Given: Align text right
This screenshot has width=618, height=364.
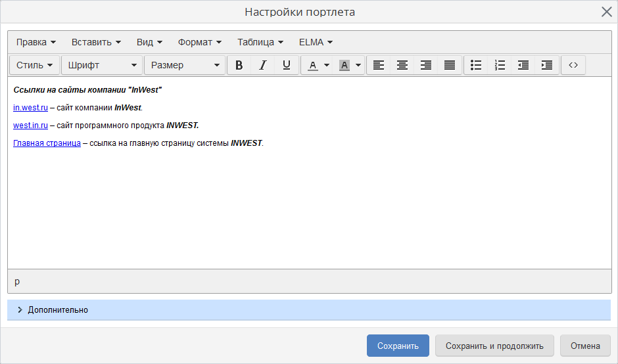Looking at the screenshot, I should [425, 65].
